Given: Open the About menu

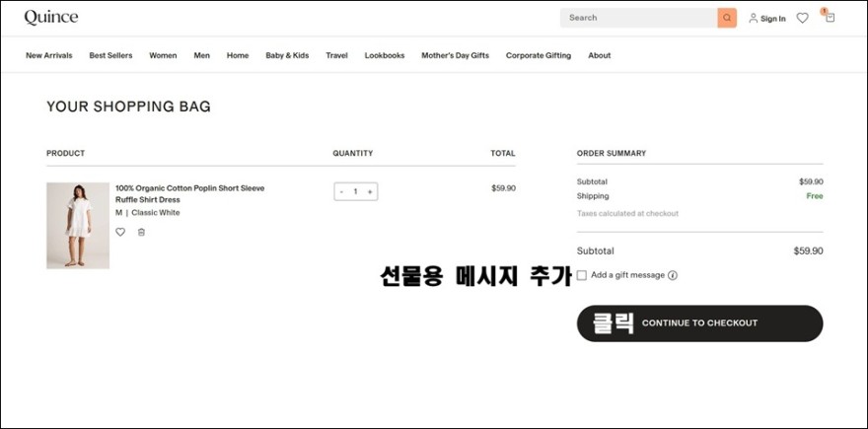Looking at the screenshot, I should click(600, 55).
